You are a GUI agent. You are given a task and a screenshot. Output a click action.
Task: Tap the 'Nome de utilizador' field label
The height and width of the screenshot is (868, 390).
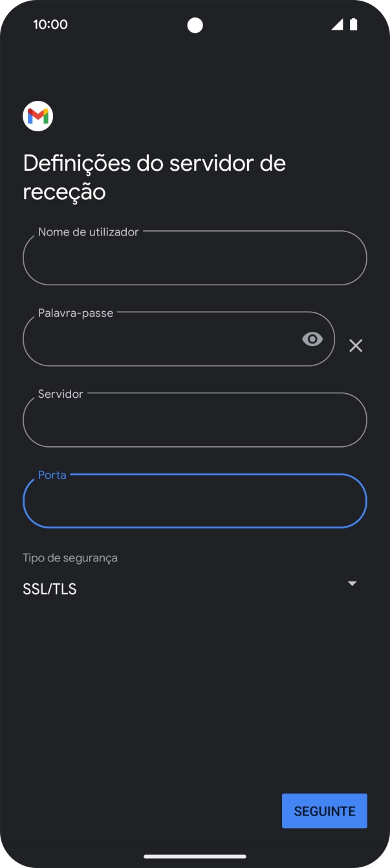[x=88, y=232]
